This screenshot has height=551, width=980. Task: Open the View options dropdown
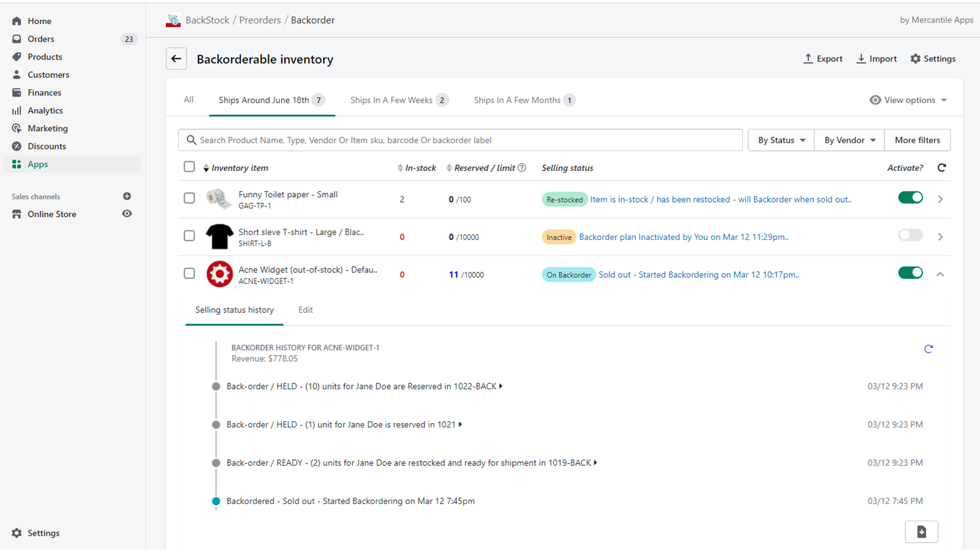[908, 100]
